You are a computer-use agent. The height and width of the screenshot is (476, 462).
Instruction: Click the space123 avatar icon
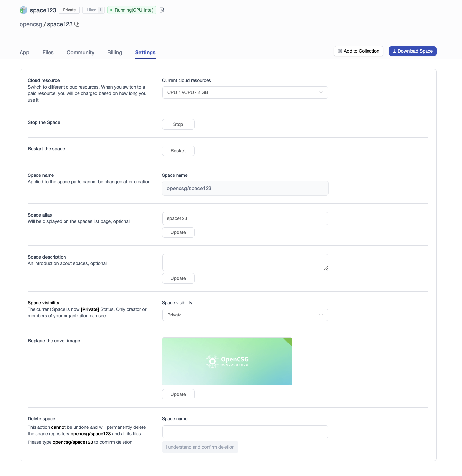[x=23, y=10]
